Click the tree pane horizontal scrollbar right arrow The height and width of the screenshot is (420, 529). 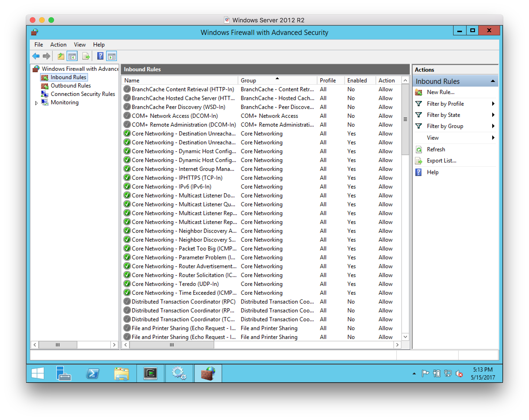tap(114, 345)
